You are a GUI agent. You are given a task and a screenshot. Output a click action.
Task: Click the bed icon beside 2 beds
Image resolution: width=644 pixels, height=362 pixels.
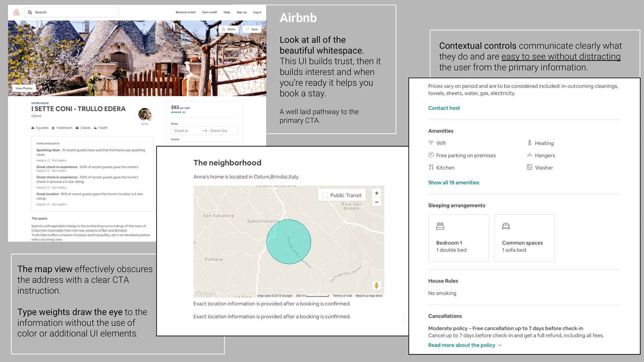(77, 128)
